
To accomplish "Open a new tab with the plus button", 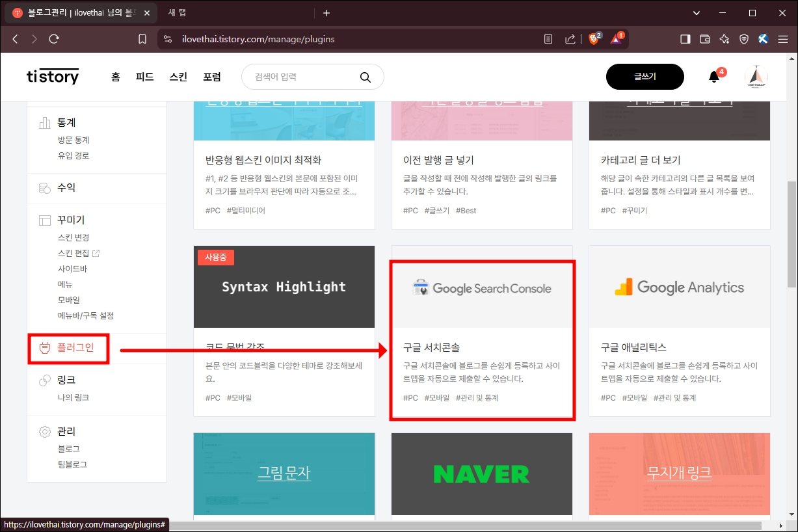I will [326, 13].
